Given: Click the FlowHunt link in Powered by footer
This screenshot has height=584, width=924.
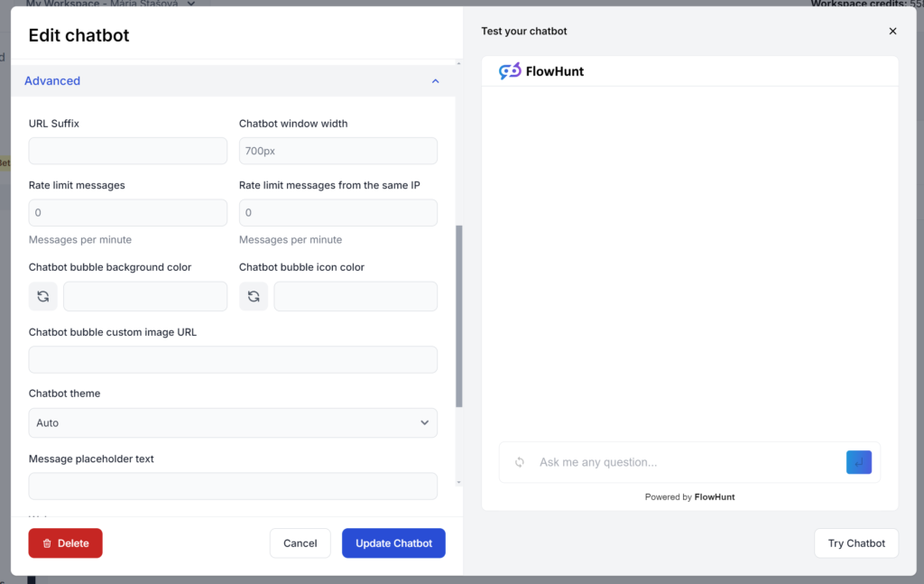Looking at the screenshot, I should pyautogui.click(x=714, y=497).
